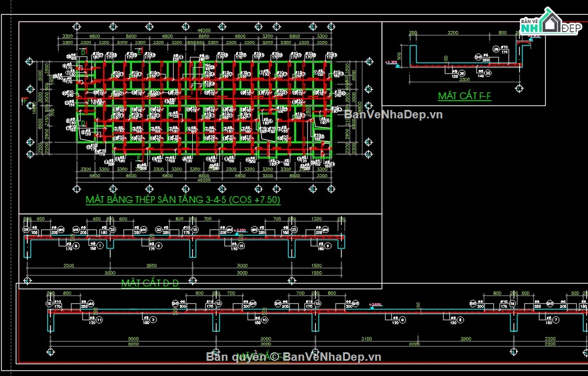The width and height of the screenshot is (588, 376).
Task: Pick the 5000 span dimension in section D-D
Action: 110,273
